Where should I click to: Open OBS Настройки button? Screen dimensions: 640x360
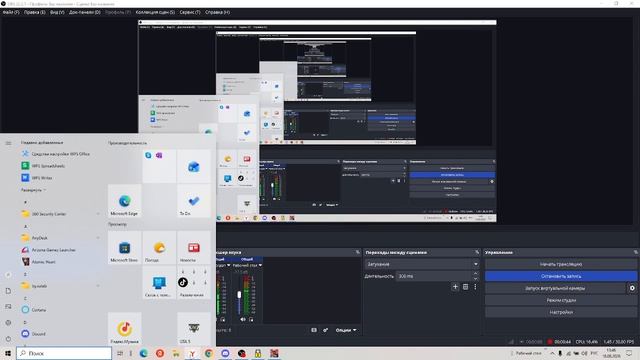561,312
